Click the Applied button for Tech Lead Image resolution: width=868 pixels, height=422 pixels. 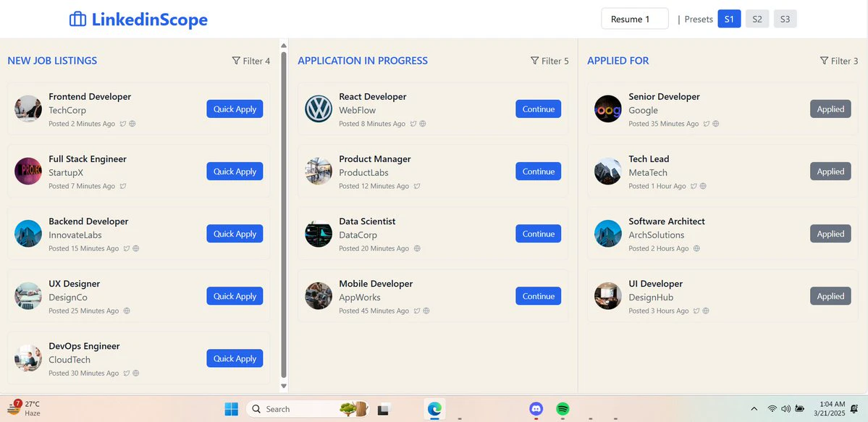pos(830,171)
